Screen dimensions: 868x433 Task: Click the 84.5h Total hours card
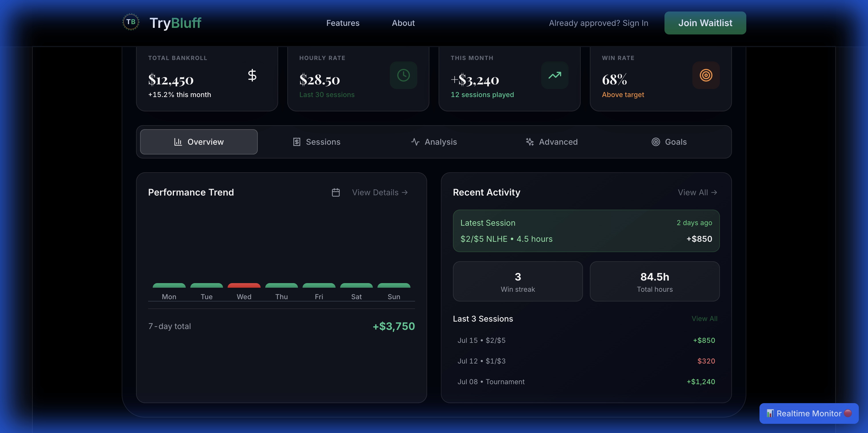tap(655, 281)
